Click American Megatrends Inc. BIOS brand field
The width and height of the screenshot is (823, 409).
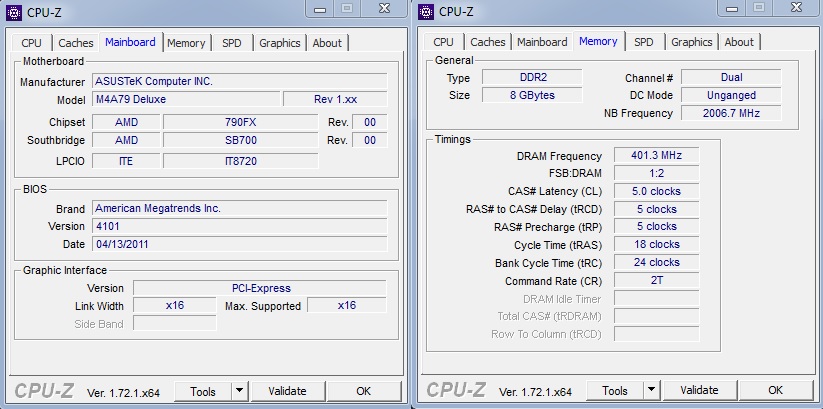pos(240,208)
